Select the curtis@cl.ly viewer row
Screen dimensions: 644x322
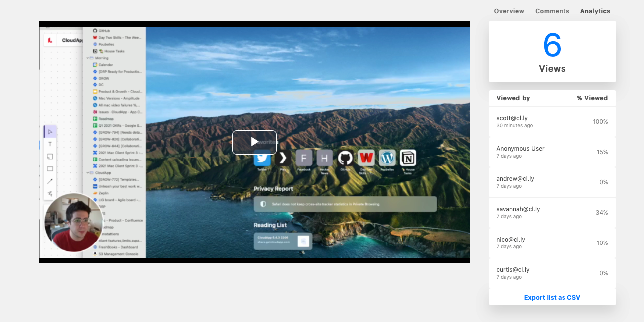pyautogui.click(x=552, y=273)
